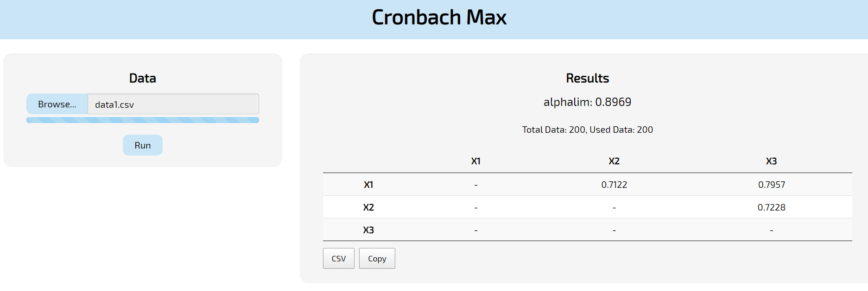Screen dimensions: 868x291
Task: Click the alphalim: 0.8969 result text
Action: click(x=587, y=102)
